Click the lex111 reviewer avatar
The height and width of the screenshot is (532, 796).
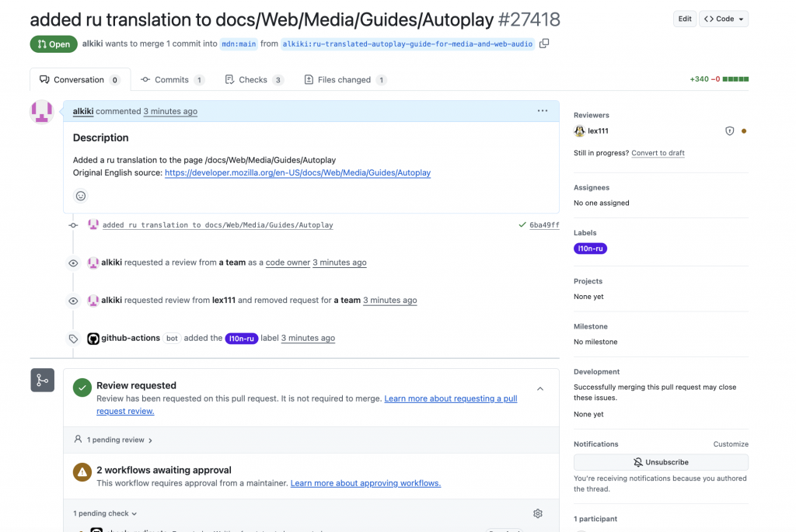click(x=579, y=131)
